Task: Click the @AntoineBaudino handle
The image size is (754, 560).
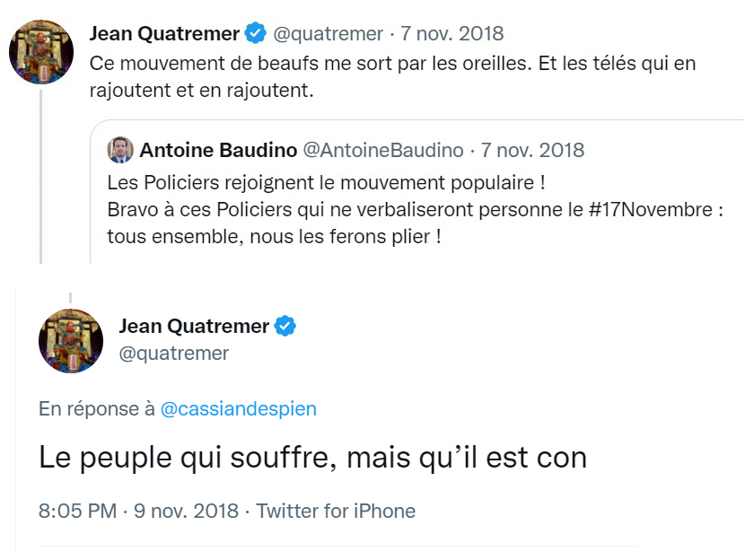Action: [x=383, y=150]
